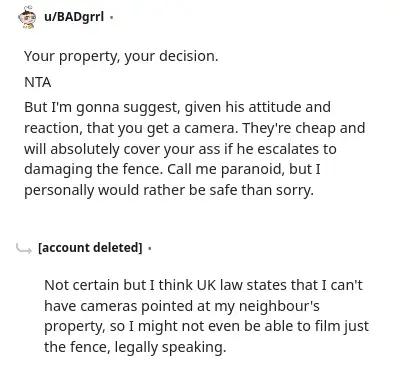
Task: Click the line 'Your property, your decision.'
Action: tap(121, 56)
